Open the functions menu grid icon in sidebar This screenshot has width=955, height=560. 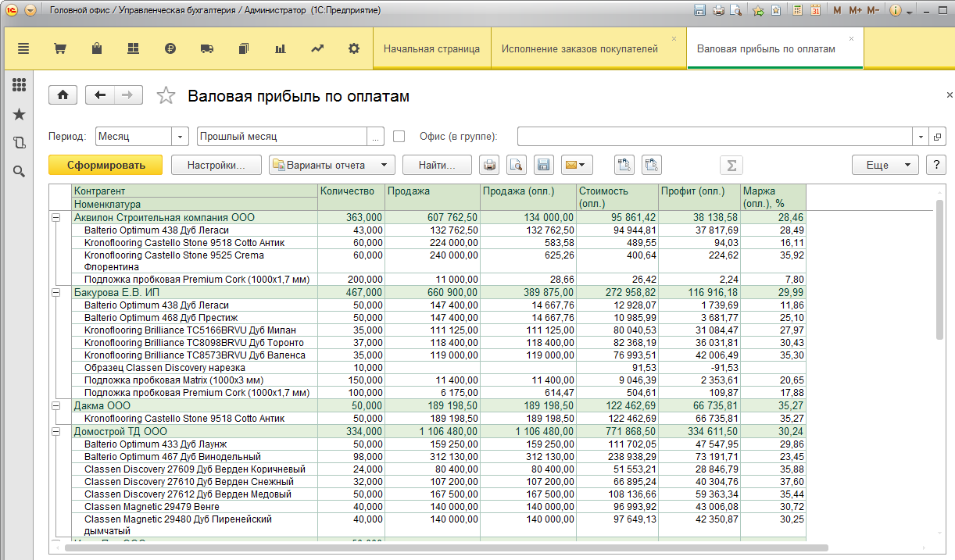point(20,85)
